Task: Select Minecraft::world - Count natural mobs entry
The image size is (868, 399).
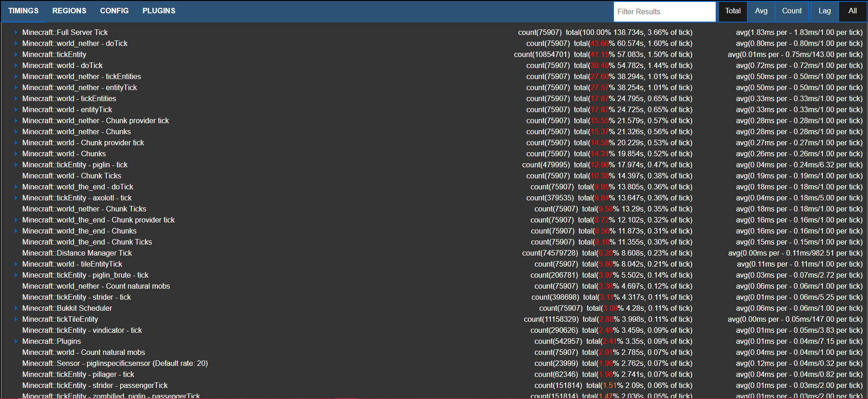Action: point(83,353)
